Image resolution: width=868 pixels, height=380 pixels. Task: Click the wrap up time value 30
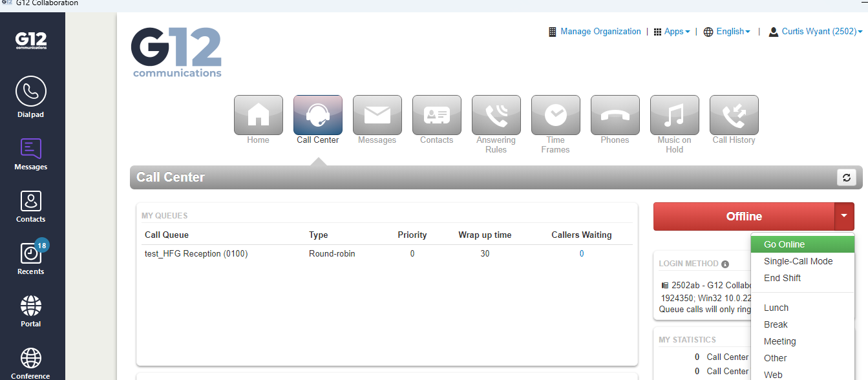pyautogui.click(x=485, y=254)
